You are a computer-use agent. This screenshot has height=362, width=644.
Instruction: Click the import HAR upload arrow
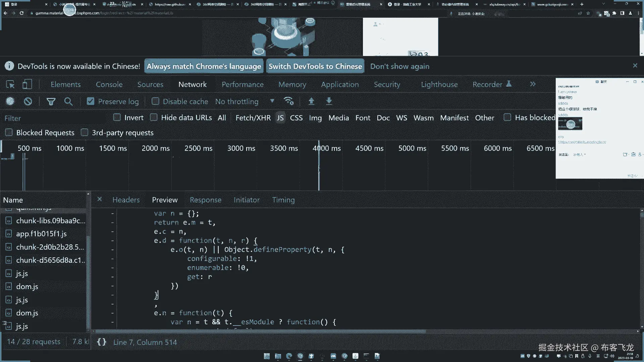(x=311, y=101)
